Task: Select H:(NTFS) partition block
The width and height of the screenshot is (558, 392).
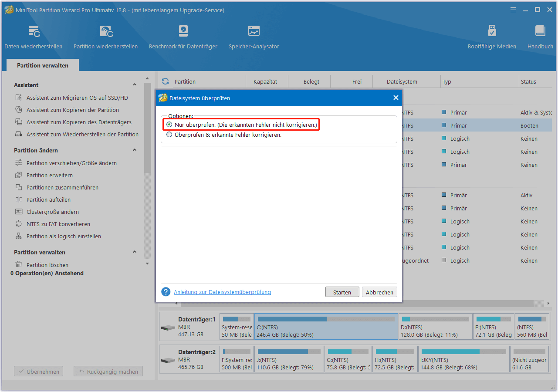Action: coord(395,360)
